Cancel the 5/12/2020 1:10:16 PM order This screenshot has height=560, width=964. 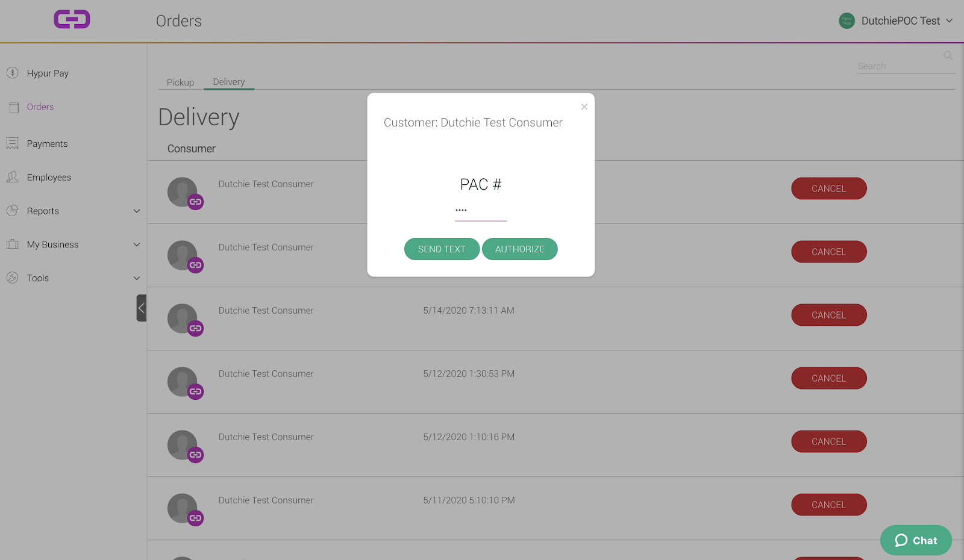829,441
